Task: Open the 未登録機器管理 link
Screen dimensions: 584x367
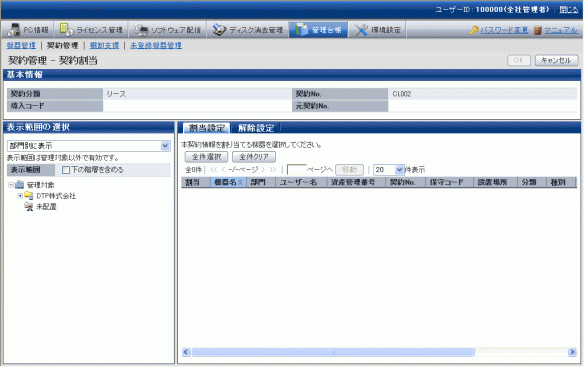Action: tap(156, 45)
